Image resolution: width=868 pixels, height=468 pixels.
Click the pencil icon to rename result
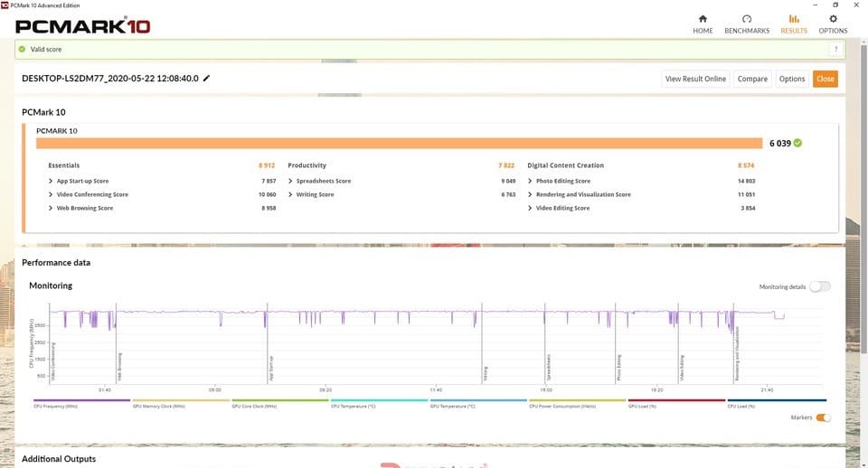206,78
